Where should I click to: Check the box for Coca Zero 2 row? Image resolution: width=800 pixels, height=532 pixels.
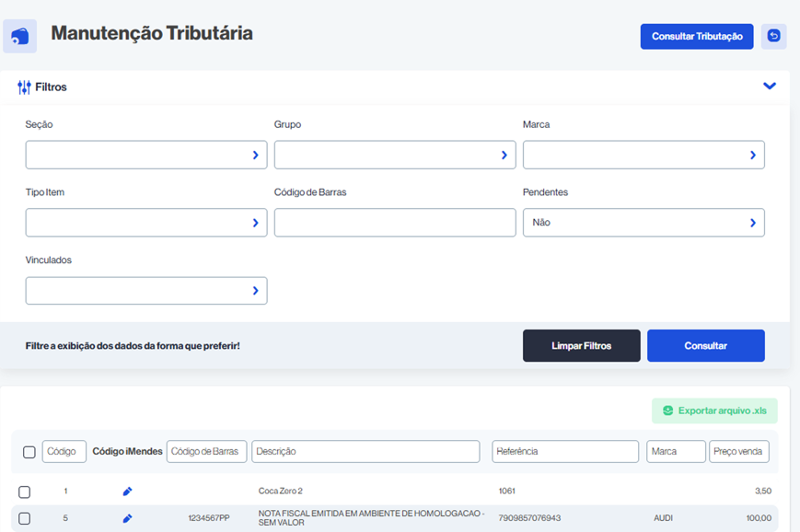[x=25, y=492]
